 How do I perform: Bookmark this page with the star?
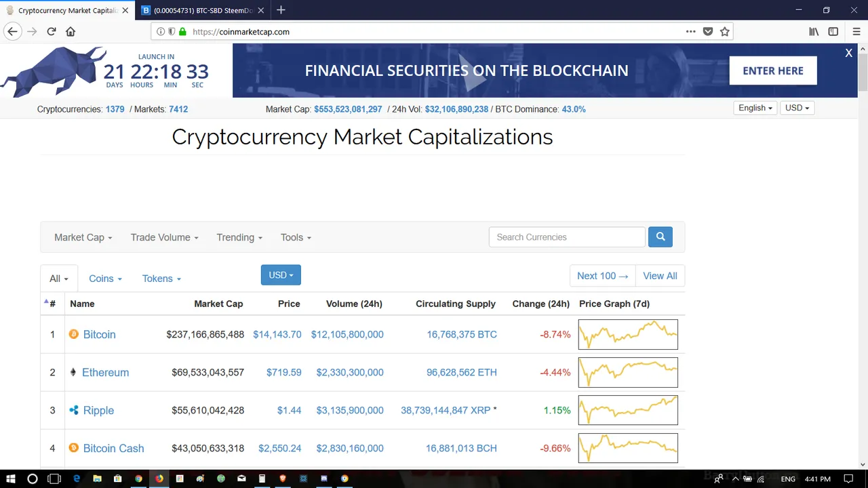pyautogui.click(x=724, y=31)
